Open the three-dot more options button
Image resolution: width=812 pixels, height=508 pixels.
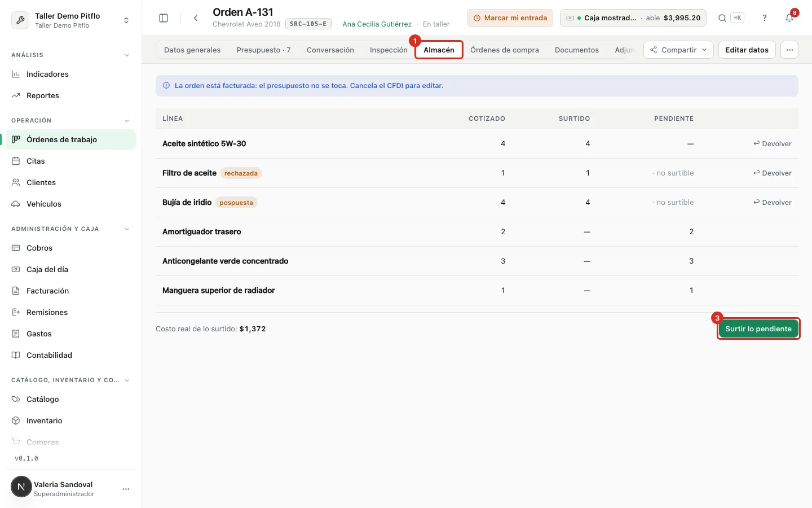(789, 50)
